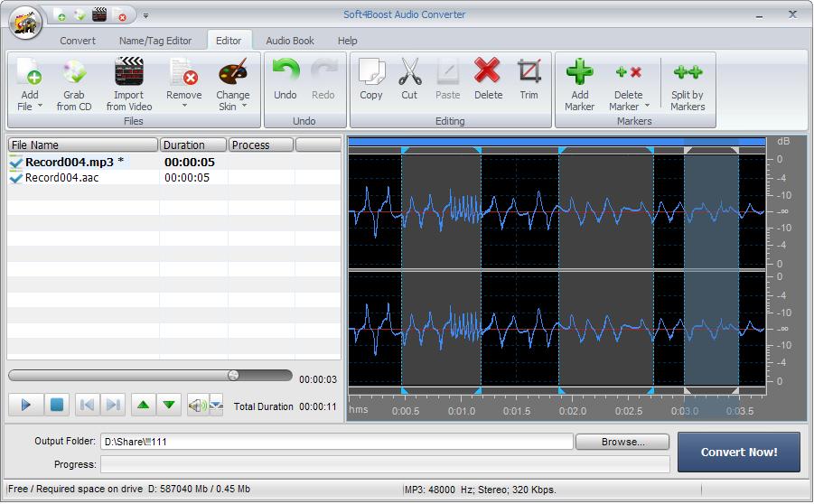814x504 pixels.
Task: Copy the selected audio region
Action: tap(371, 74)
